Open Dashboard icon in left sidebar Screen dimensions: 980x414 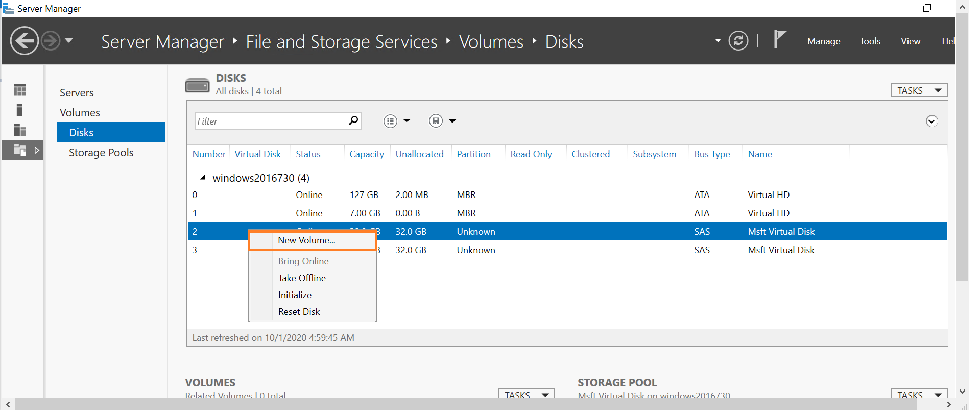[x=20, y=90]
